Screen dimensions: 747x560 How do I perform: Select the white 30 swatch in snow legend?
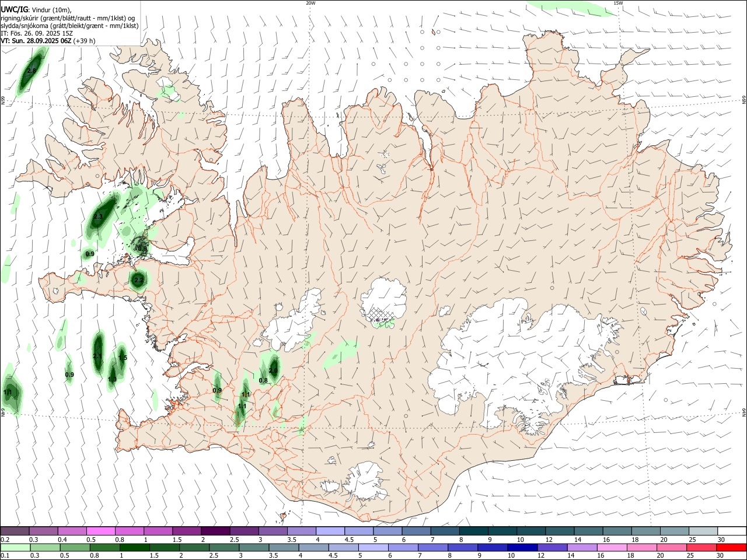click(x=731, y=531)
